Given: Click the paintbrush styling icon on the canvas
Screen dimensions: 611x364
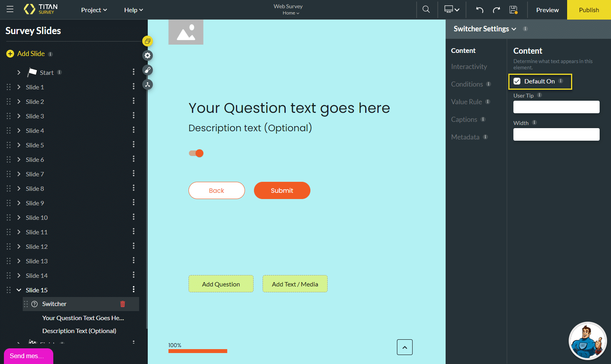Looking at the screenshot, I should 147,70.
